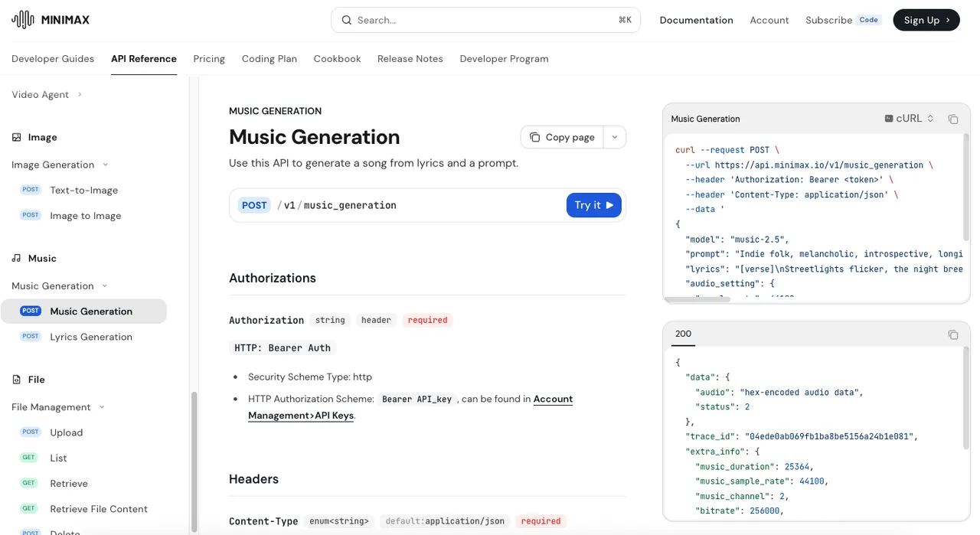Click the search magnifier icon
The image size is (980, 535).
[347, 21]
